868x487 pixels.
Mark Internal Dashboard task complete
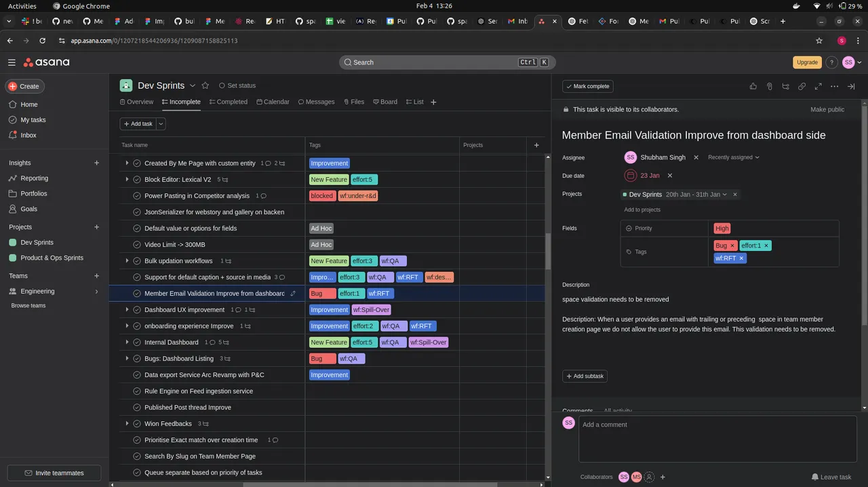tap(137, 343)
